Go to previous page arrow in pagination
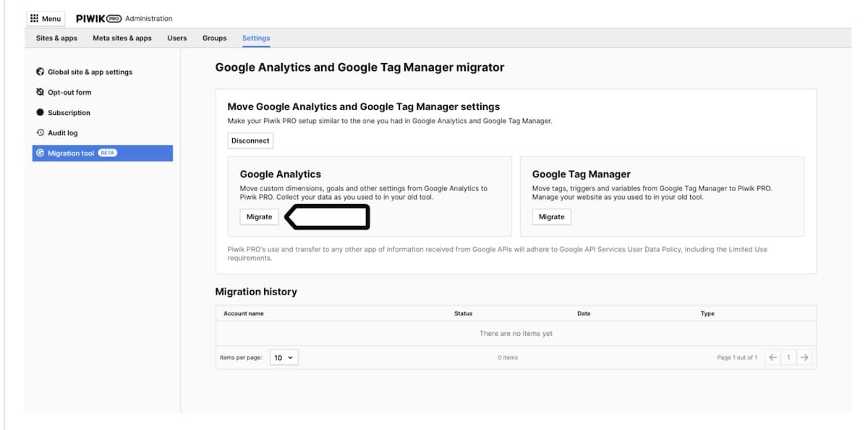Viewport: 868px width, 430px height. [773, 358]
